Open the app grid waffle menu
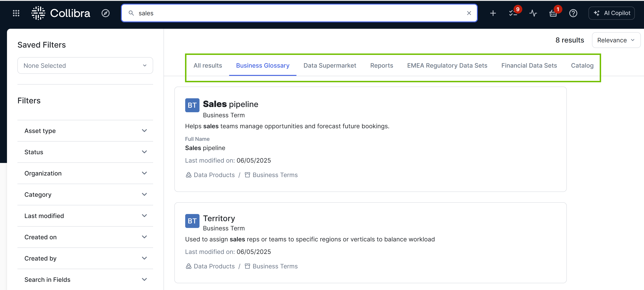Image resolution: width=644 pixels, height=290 pixels. 16,13
